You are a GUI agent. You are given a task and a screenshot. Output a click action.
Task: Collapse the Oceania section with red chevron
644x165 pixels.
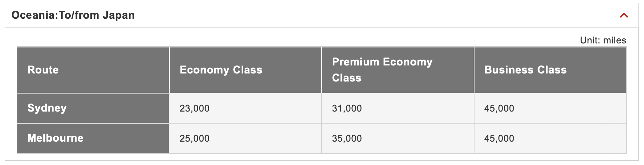[624, 15]
